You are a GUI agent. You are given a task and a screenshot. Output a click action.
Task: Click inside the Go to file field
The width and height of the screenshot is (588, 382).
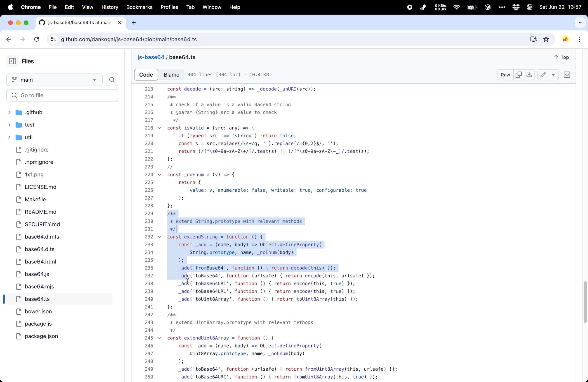[62, 95]
